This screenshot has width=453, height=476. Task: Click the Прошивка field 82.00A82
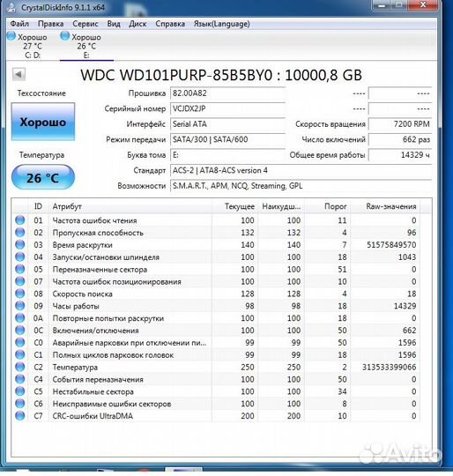(227, 93)
